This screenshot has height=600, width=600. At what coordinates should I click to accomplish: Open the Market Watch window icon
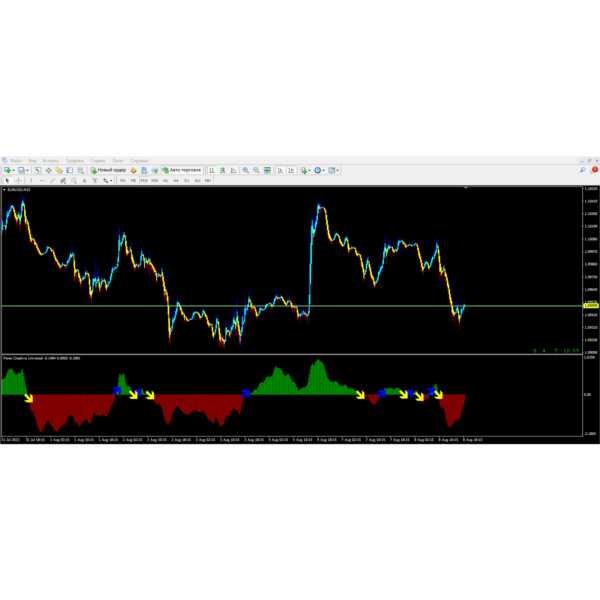38,170
